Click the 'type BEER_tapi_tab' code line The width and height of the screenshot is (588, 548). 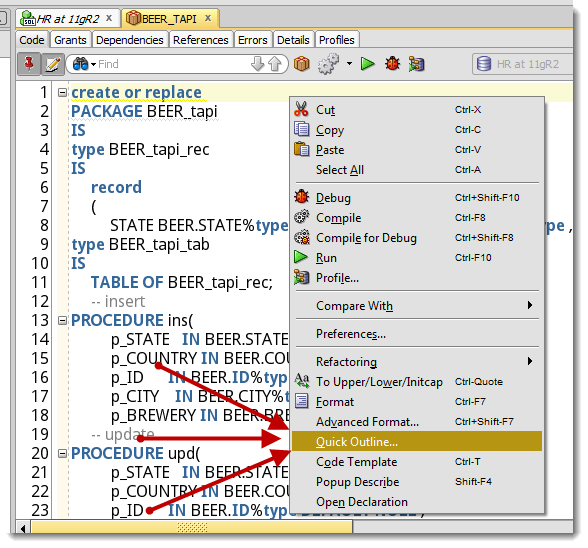(140, 245)
